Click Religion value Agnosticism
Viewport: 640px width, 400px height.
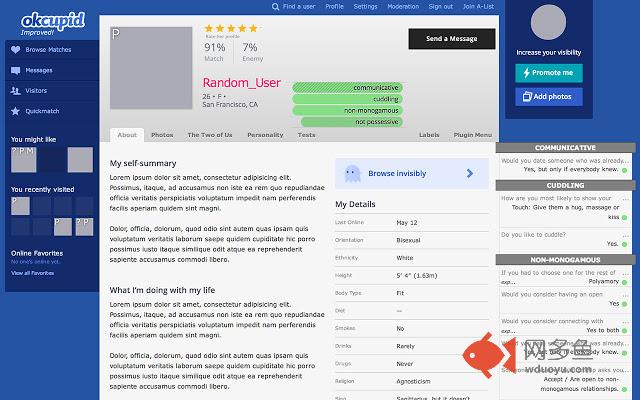click(413, 382)
